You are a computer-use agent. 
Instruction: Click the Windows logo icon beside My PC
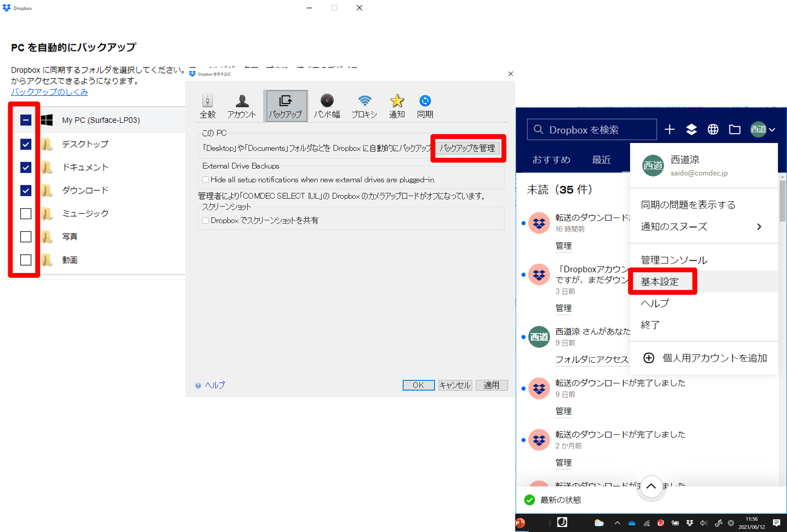coord(47,120)
